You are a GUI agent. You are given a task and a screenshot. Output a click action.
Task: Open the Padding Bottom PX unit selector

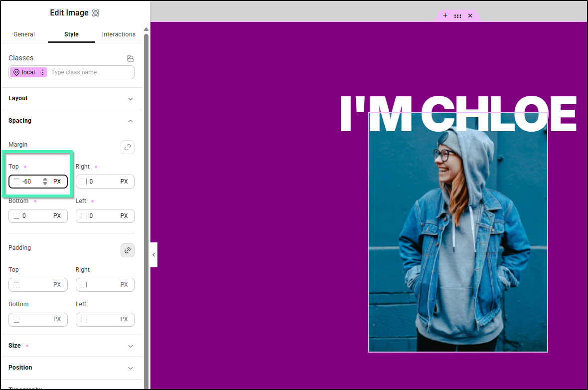[x=57, y=320]
